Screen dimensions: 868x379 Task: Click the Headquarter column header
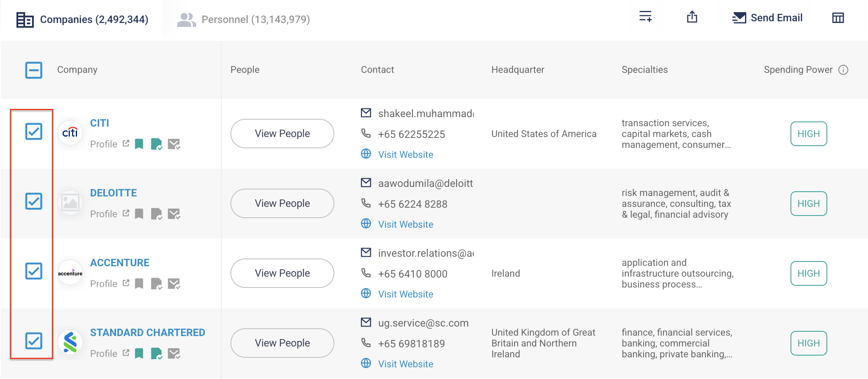[518, 70]
